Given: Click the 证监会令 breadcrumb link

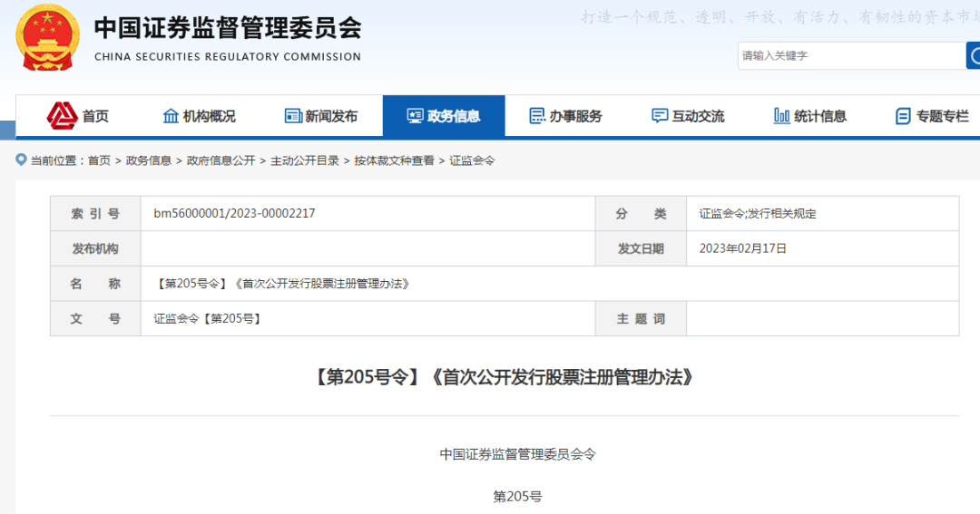Looking at the screenshot, I should [472, 160].
